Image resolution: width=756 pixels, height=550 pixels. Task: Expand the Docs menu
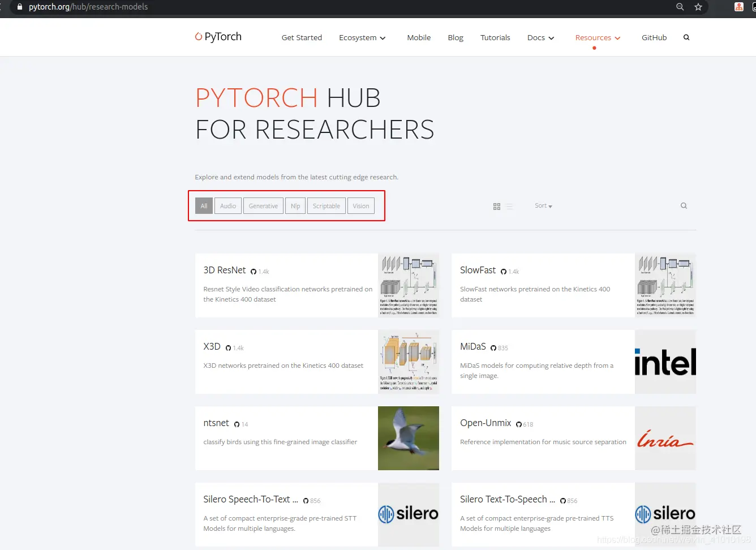coord(540,37)
